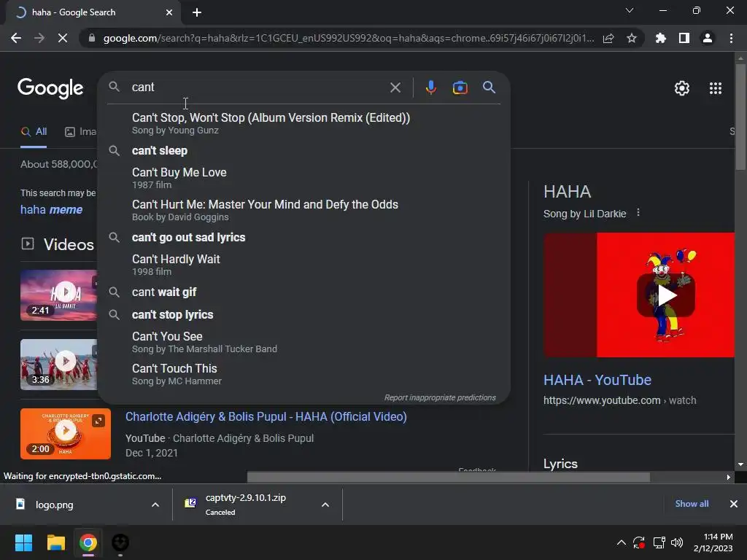
Task: Click the address bar URL
Action: [x=349, y=38]
